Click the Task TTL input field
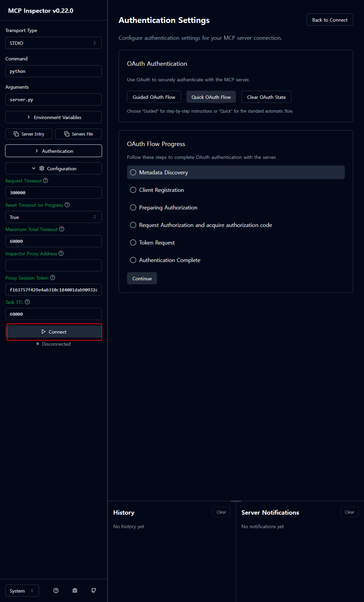This screenshot has height=602, width=364. coord(54,314)
